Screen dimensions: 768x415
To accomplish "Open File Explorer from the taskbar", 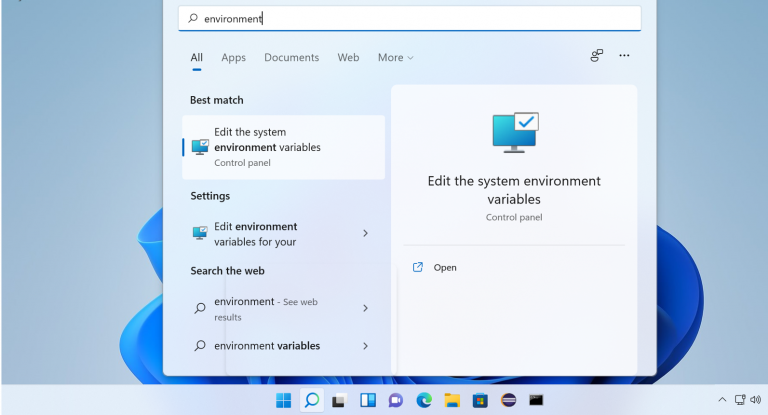I will pyautogui.click(x=452, y=401).
